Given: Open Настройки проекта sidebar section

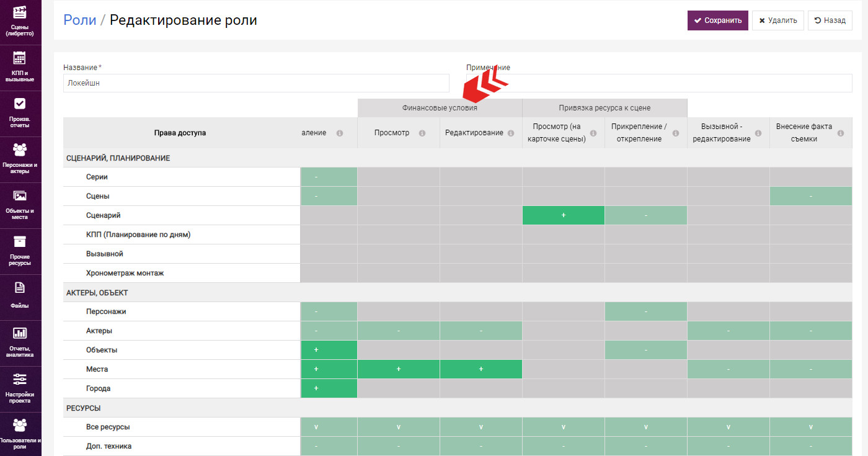Looking at the screenshot, I should (x=20, y=389).
